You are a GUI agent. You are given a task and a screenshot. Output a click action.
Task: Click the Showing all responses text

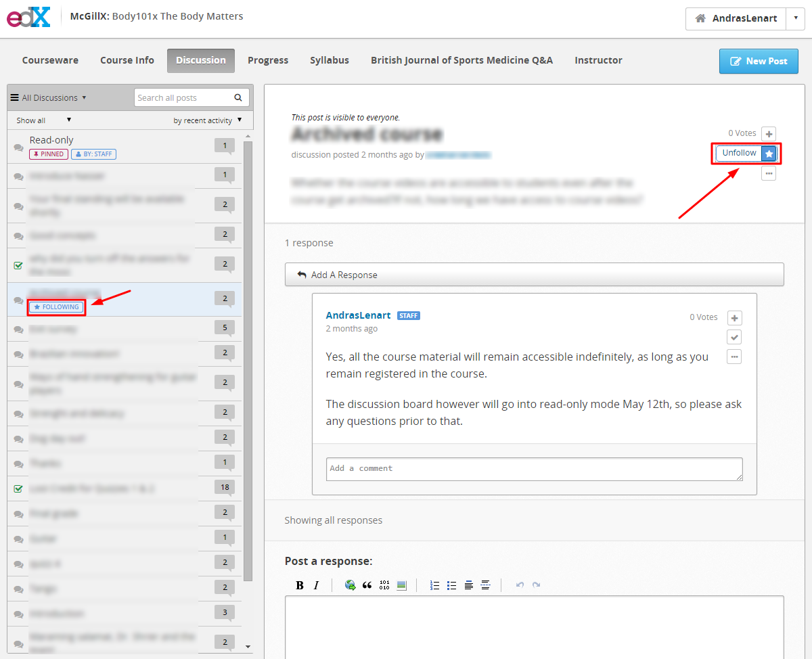coord(333,520)
